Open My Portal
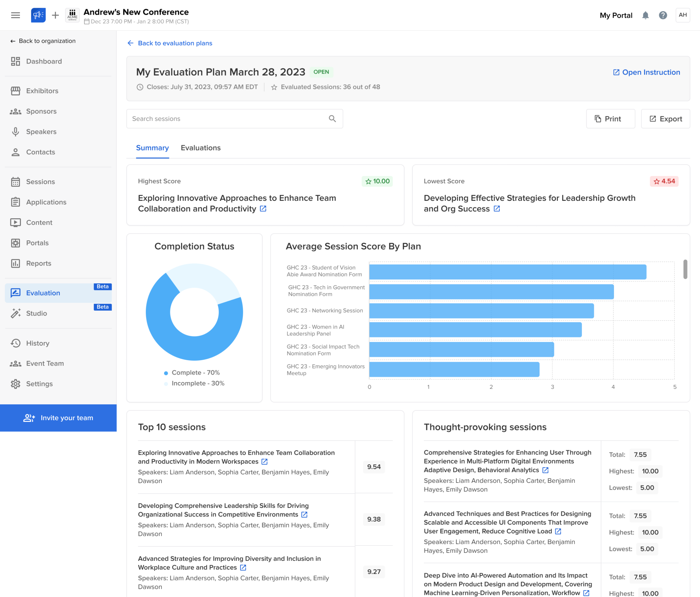This screenshot has height=597, width=700. tap(615, 15)
